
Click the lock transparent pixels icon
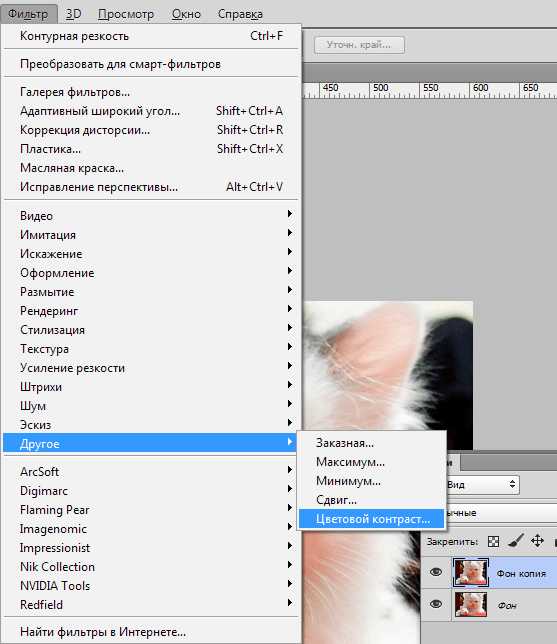[x=493, y=541]
